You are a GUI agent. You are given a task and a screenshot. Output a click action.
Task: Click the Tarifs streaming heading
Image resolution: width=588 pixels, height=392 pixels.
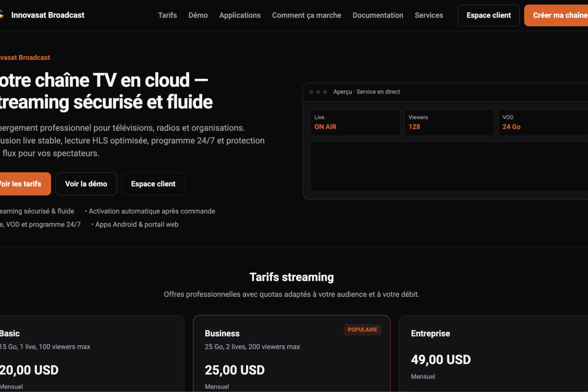(x=292, y=277)
